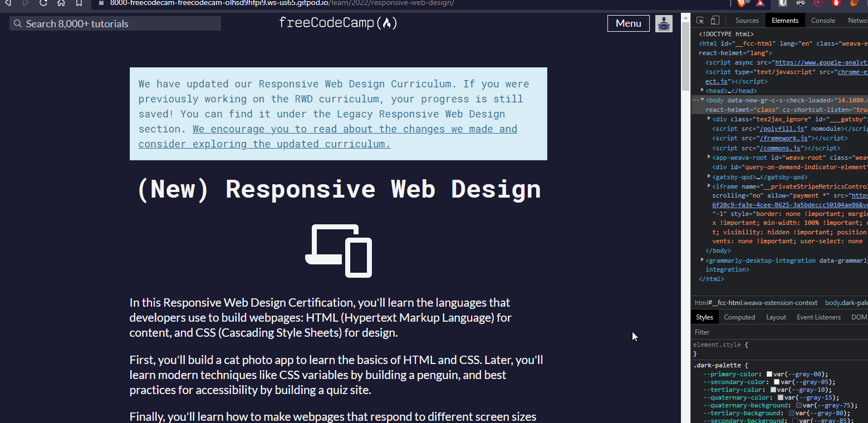
Task: Open --quaternary-background swatch picker
Action: tap(799, 405)
